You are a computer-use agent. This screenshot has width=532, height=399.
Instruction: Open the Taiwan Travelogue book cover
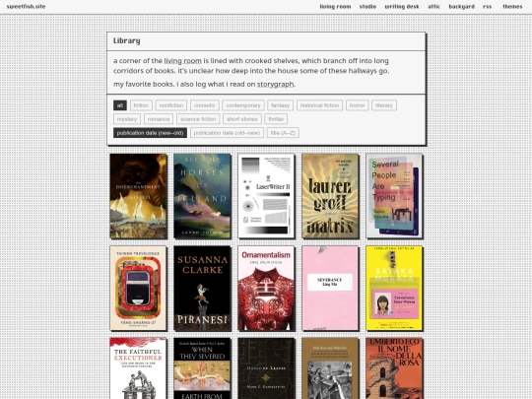139,288
